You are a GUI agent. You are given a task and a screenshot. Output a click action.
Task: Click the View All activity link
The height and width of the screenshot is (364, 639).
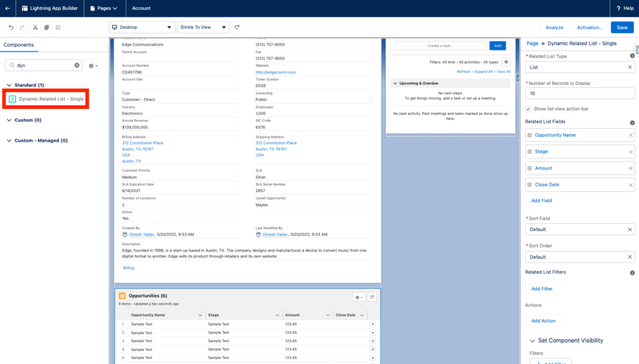504,72
